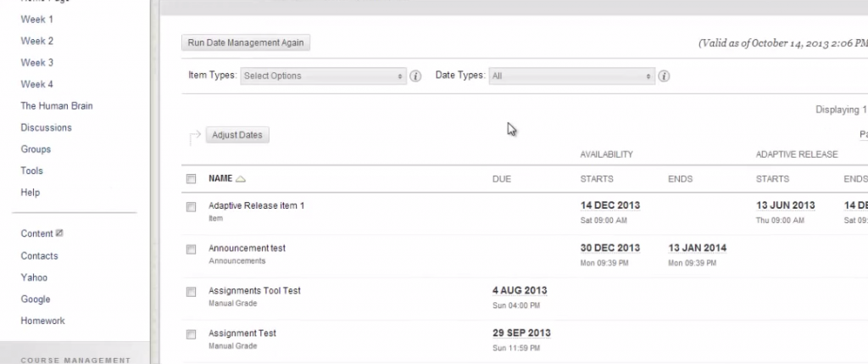Toggle the select-all checkbox in header
Image resolution: width=868 pixels, height=364 pixels.
[191, 178]
